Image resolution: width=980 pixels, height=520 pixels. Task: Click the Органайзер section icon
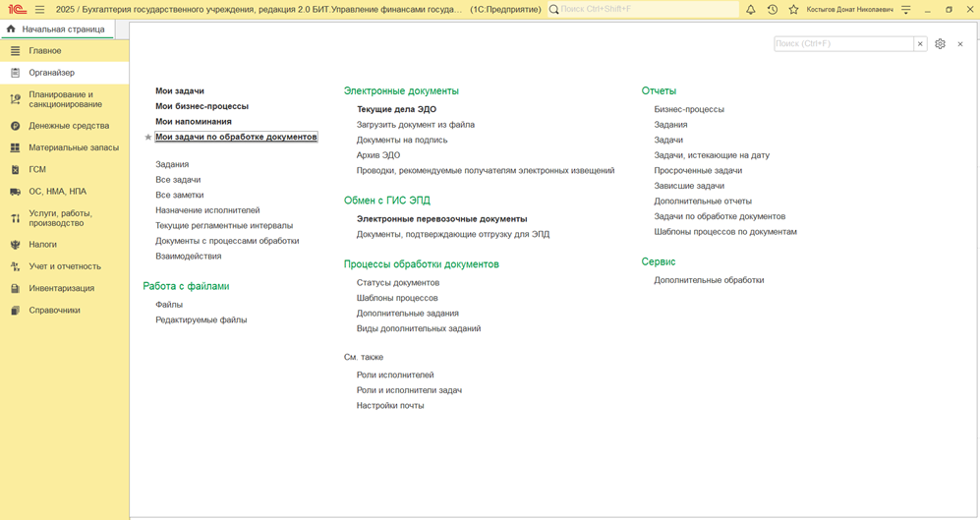click(x=16, y=73)
